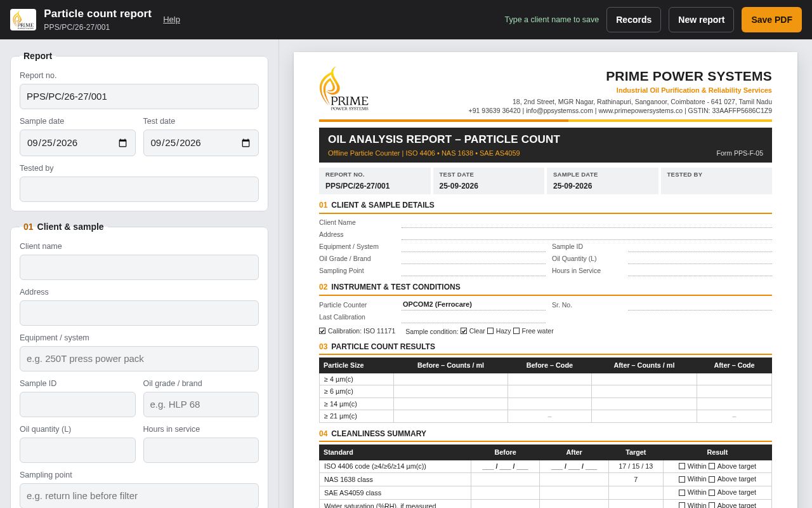
Task: Open the Help link
Action: click(171, 20)
